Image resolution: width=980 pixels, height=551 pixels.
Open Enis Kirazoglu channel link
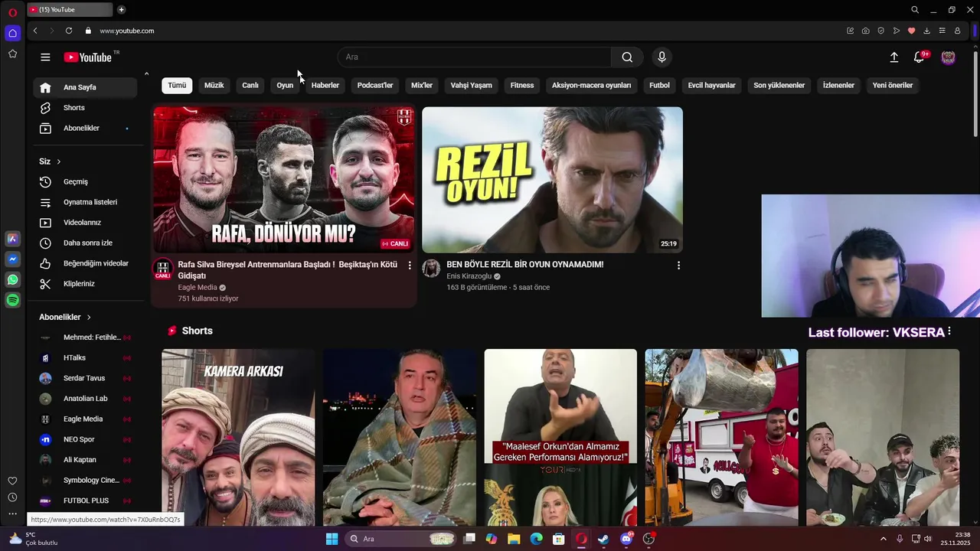(x=469, y=276)
